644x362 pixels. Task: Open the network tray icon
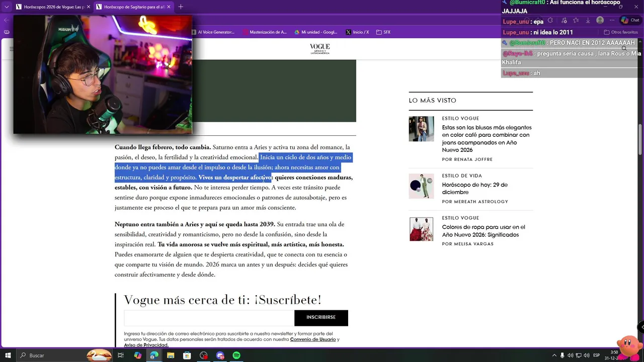click(579, 355)
